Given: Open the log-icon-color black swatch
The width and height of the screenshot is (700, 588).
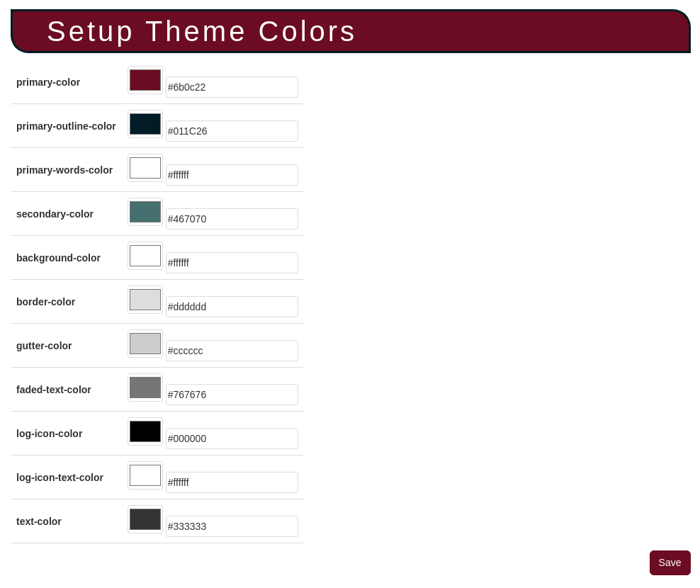Looking at the screenshot, I should (145, 431).
